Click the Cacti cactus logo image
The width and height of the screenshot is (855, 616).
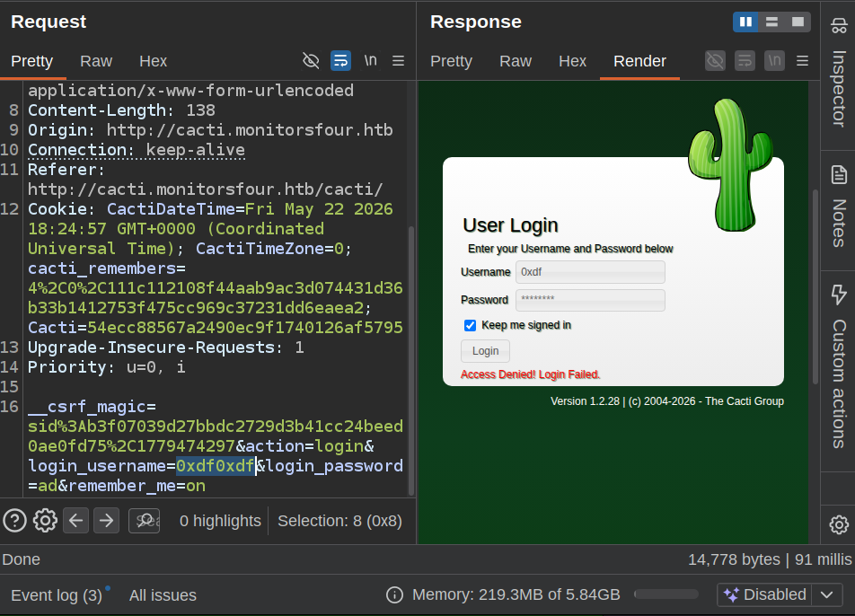[730, 164]
